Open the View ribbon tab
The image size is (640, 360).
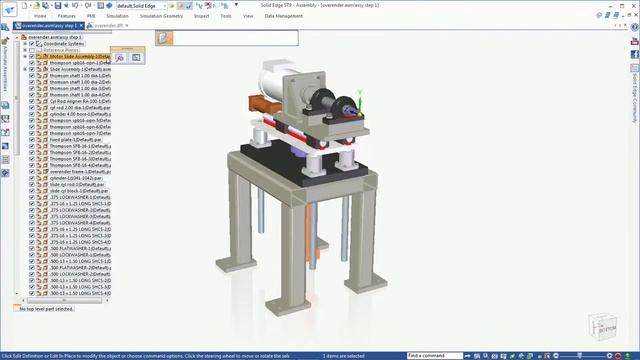pos(248,16)
